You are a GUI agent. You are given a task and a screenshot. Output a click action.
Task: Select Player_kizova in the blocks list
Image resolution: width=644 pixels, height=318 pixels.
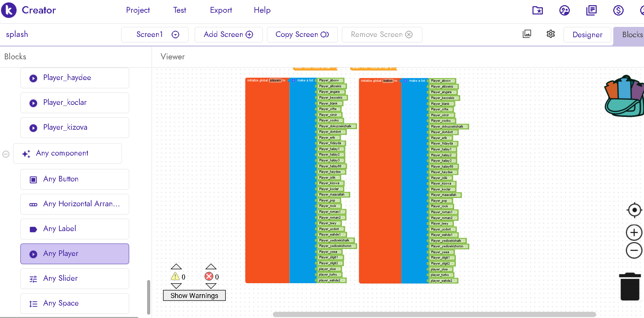[75, 127]
